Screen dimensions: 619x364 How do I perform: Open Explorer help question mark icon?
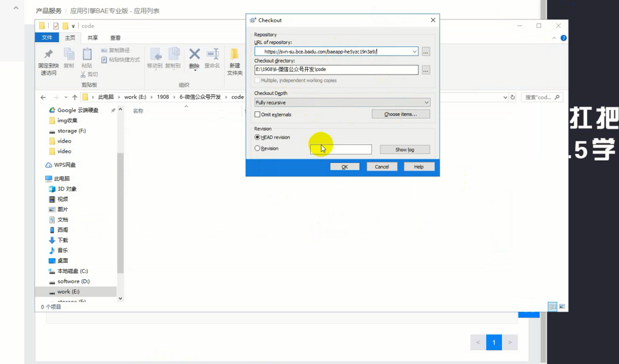pos(564,38)
